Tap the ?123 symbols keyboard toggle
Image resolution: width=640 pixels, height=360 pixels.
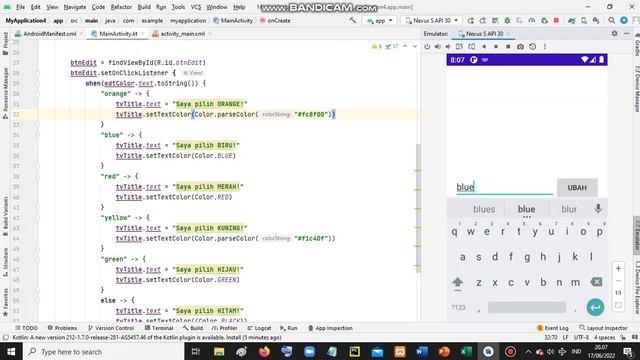pyautogui.click(x=458, y=307)
